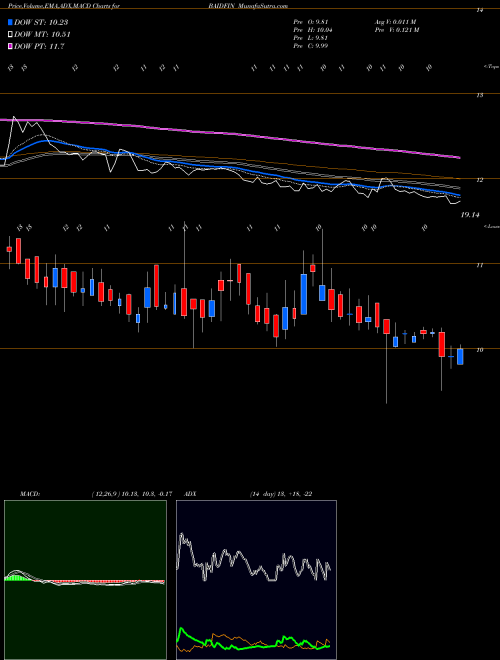Click the 13 price axis label
The image size is (500, 660).
click(479, 96)
